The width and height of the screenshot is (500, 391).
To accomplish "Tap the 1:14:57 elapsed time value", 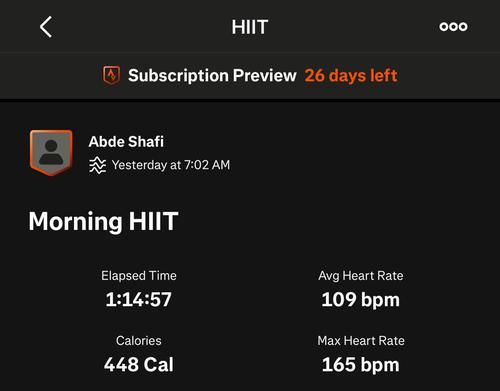I will 139,299.
